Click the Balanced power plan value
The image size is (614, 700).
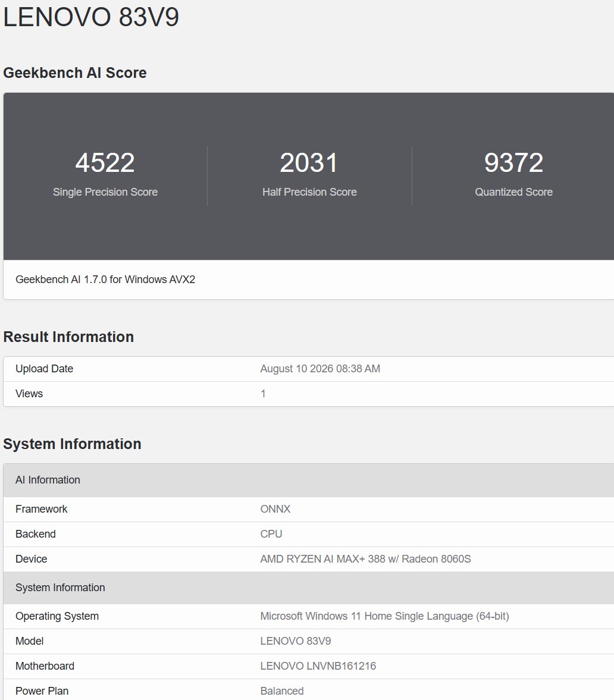click(282, 691)
